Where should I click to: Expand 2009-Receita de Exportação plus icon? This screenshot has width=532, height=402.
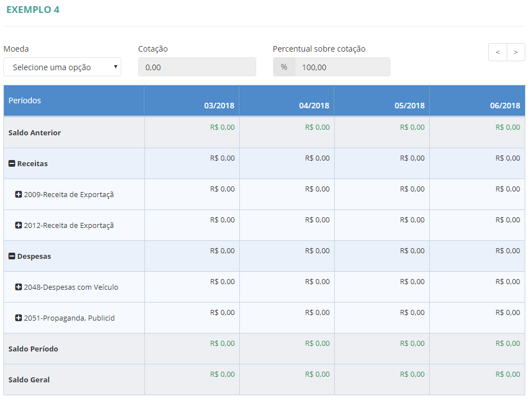pyautogui.click(x=19, y=195)
